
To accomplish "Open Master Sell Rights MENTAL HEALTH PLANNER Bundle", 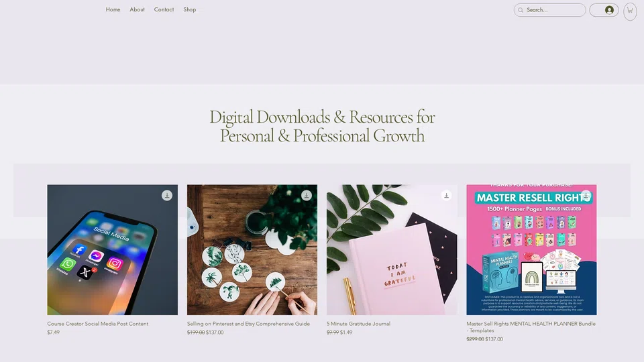I will click(531, 326).
